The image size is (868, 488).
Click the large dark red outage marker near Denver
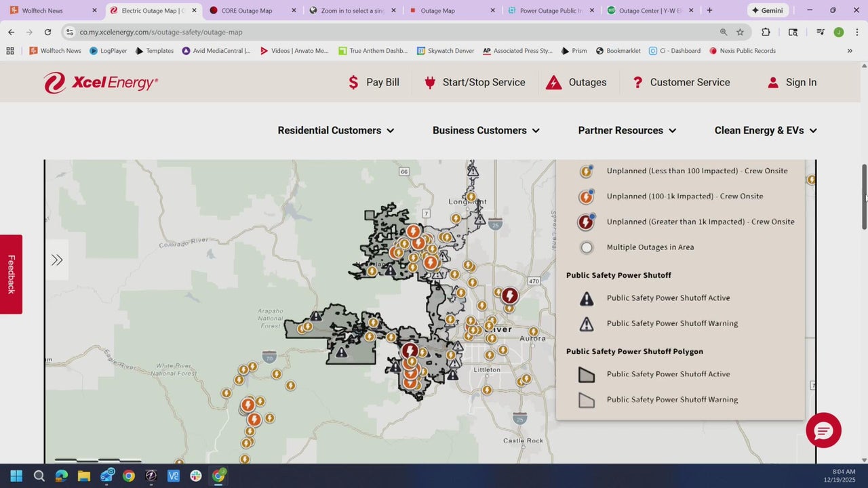509,296
